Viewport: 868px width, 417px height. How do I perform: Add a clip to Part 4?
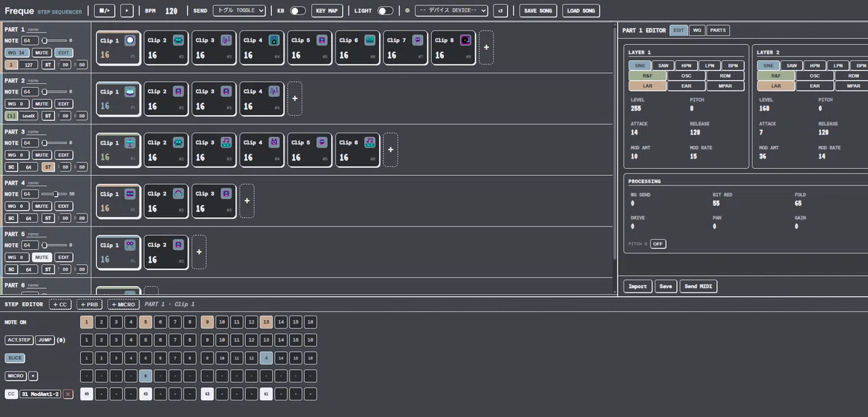pos(247,201)
